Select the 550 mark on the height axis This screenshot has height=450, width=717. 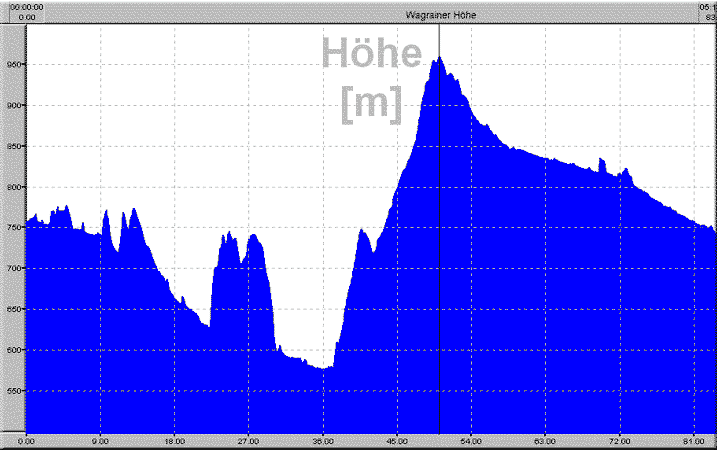tap(11, 391)
